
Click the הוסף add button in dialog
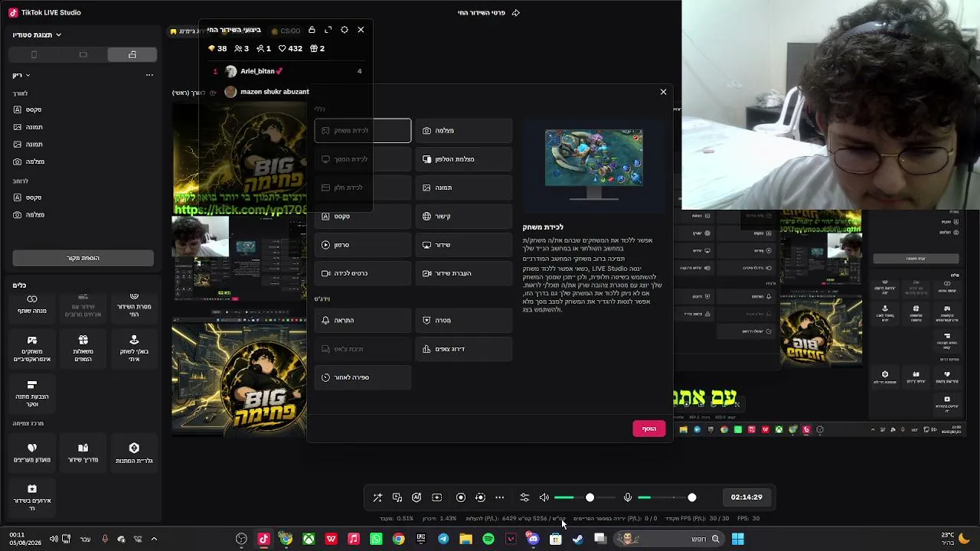pyautogui.click(x=649, y=429)
